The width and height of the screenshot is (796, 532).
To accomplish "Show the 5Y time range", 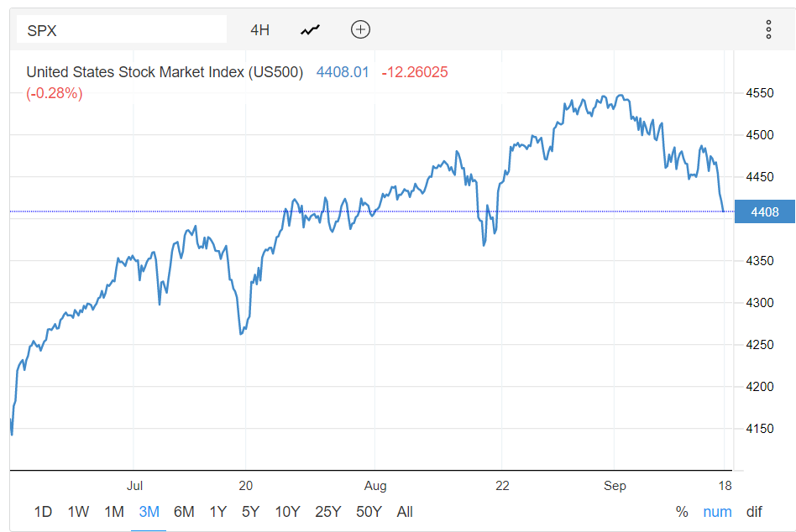I will coord(250,512).
